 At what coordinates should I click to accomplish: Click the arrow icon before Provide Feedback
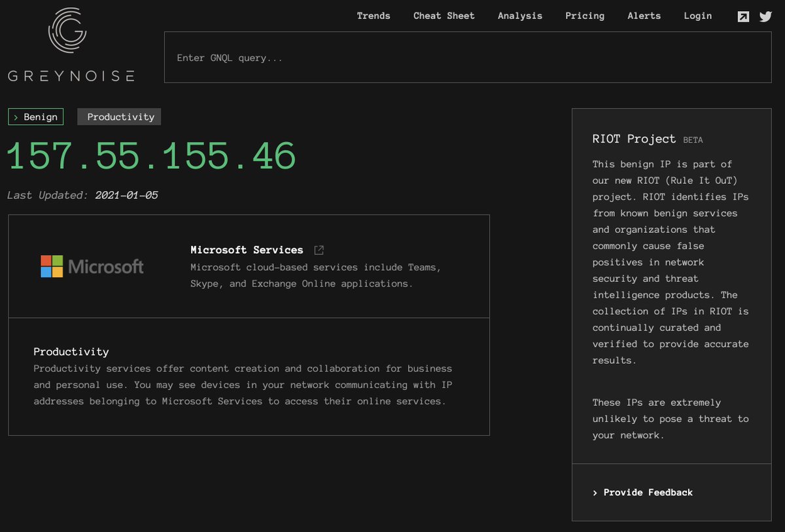[x=595, y=493]
